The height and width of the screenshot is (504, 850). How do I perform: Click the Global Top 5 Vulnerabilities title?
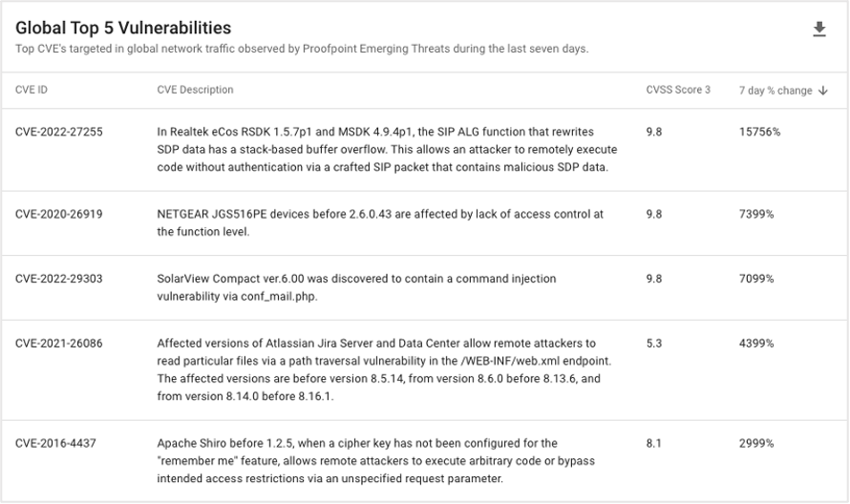point(123,28)
